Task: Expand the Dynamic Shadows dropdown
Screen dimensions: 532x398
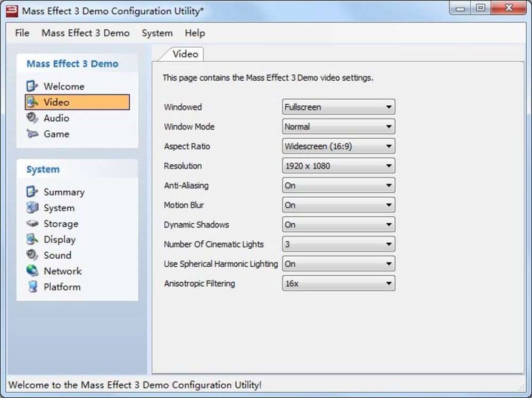Action: coord(338,225)
